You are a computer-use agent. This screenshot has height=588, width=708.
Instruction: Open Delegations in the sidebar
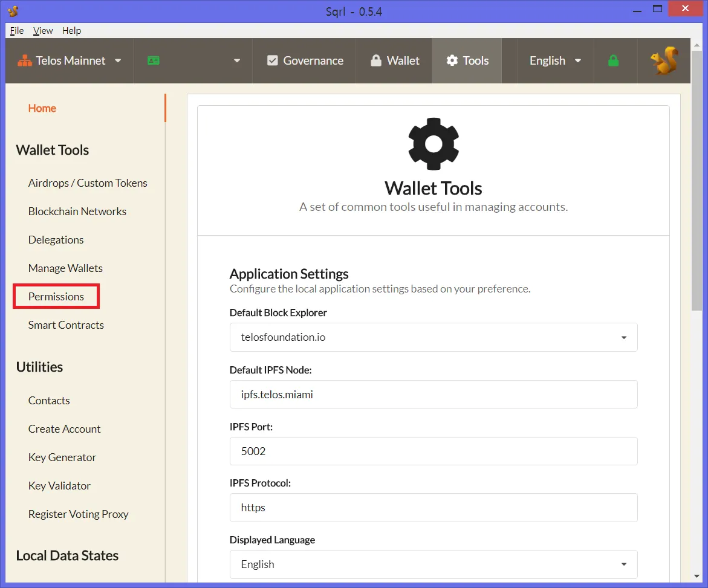[56, 240]
